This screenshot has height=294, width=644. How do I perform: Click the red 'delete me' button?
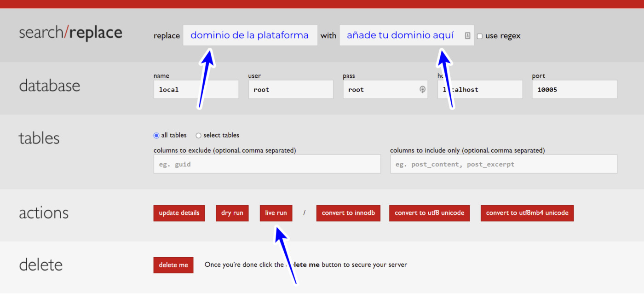click(173, 265)
